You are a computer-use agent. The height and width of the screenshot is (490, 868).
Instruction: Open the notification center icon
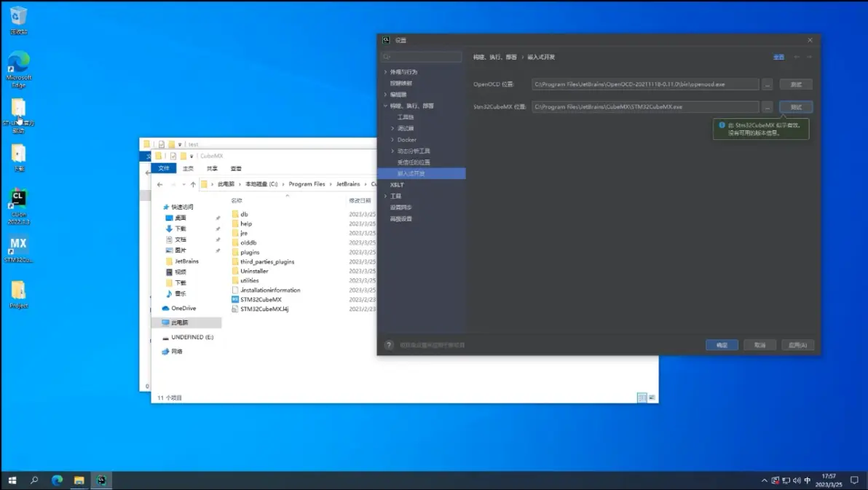[x=854, y=481]
